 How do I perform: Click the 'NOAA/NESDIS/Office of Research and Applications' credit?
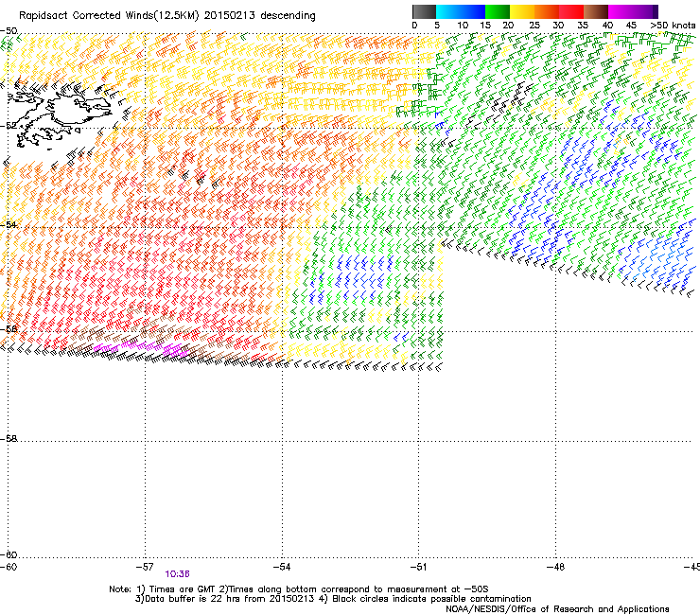pyautogui.click(x=557, y=609)
